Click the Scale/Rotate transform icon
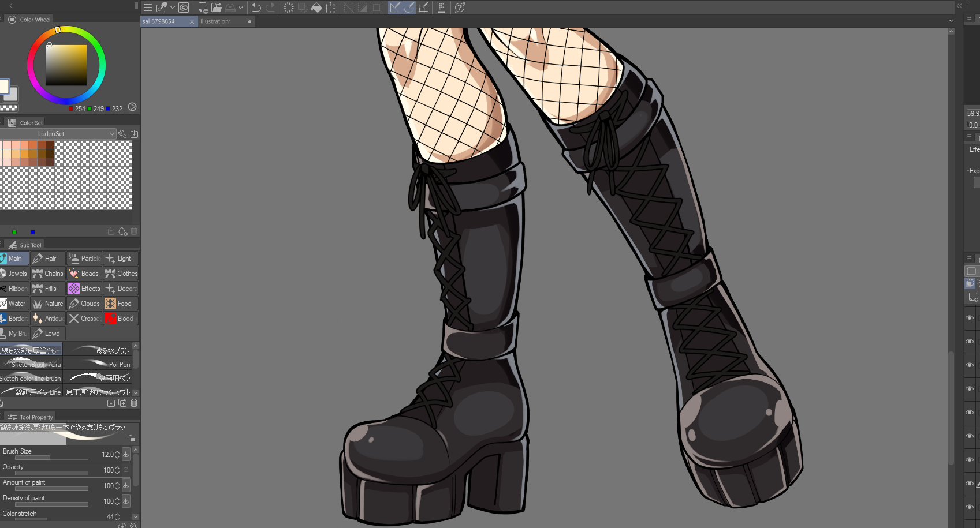980x528 pixels. 330,8
